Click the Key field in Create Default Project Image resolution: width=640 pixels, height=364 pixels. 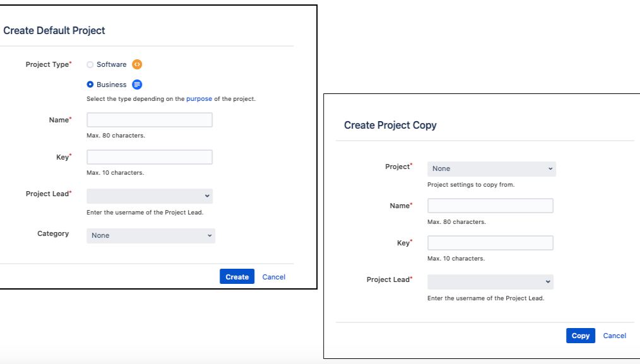point(150,157)
